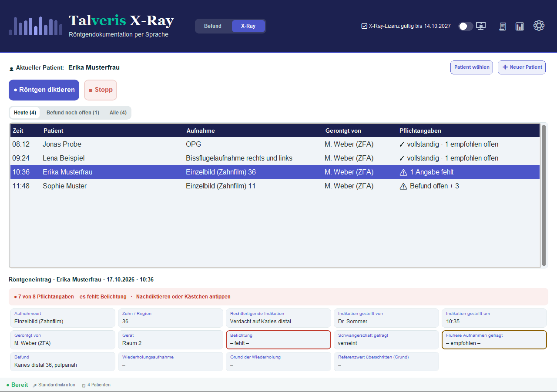Edit the Rechtfertigende Indikation field
Screen dimensions: 557x392
[278, 318]
